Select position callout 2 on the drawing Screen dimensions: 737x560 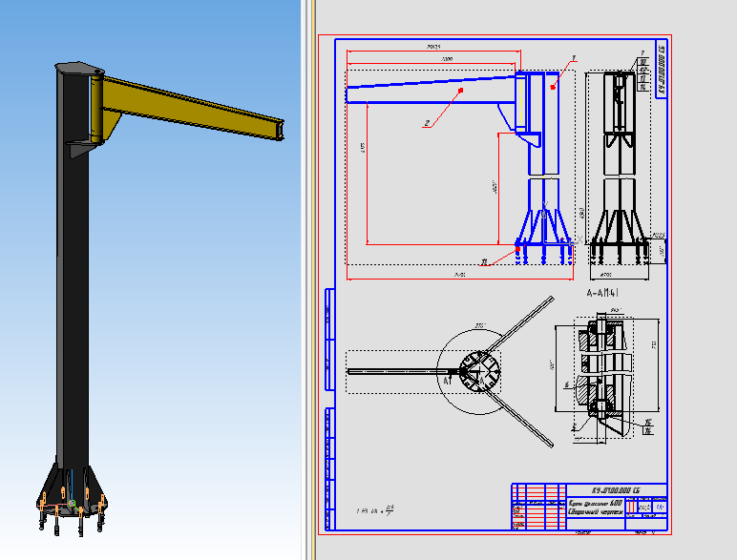427,123
